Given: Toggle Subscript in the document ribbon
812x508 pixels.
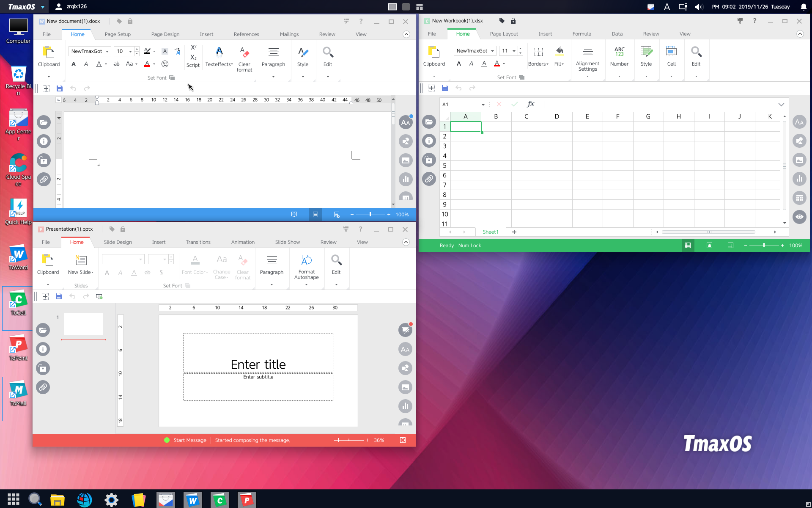Looking at the screenshot, I should point(193,57).
